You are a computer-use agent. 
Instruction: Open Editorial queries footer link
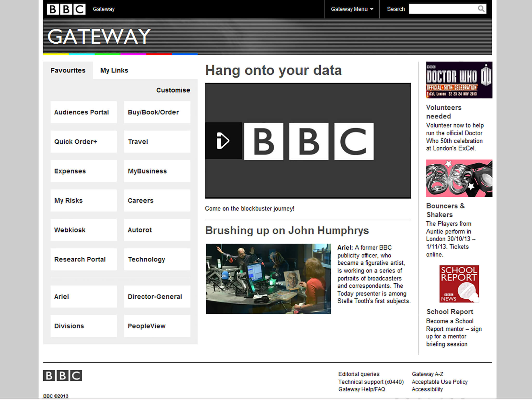tap(359, 374)
